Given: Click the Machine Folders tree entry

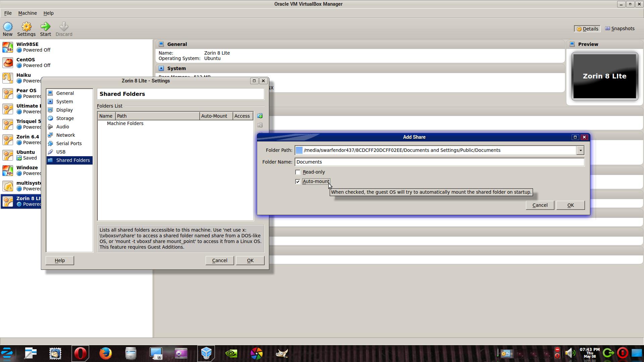Looking at the screenshot, I should (125, 123).
